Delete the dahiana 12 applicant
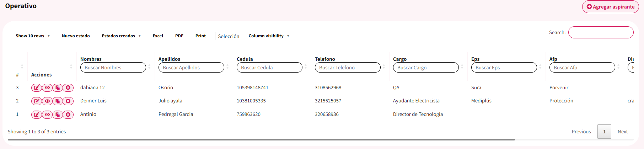Image resolution: width=644 pixels, height=149 pixels. point(68,88)
